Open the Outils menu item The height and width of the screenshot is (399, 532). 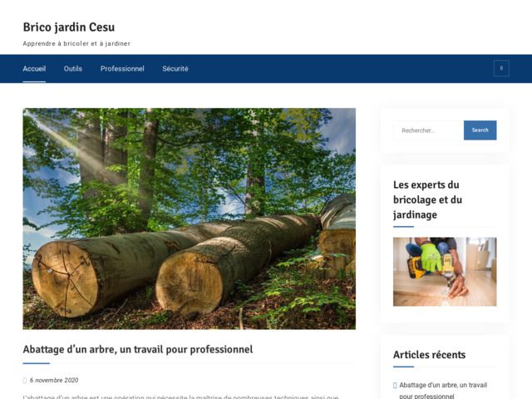click(73, 68)
